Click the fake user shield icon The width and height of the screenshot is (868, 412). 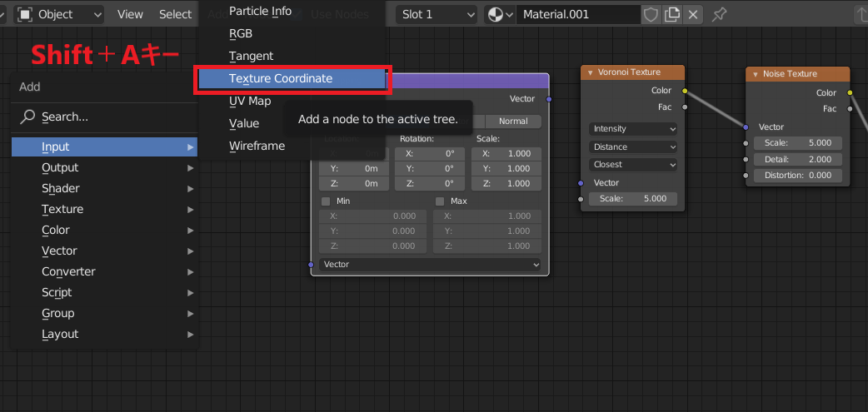(x=651, y=14)
